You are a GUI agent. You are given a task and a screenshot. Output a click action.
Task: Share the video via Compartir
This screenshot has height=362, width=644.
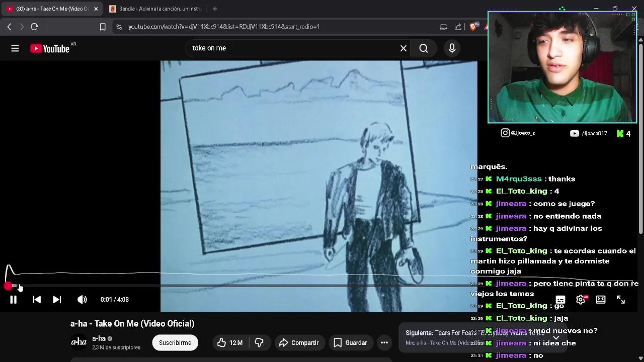click(299, 343)
